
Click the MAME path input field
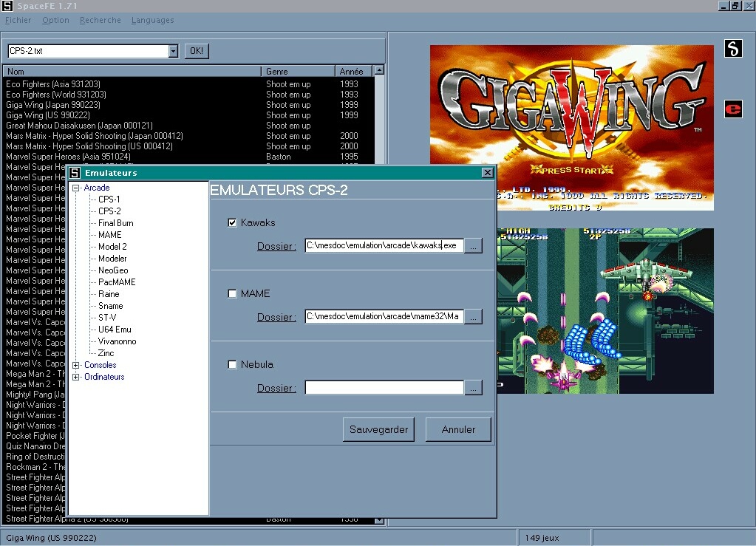(x=384, y=317)
